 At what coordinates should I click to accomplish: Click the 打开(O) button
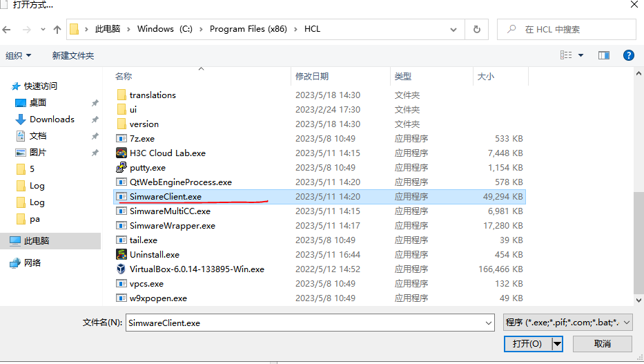click(x=528, y=344)
